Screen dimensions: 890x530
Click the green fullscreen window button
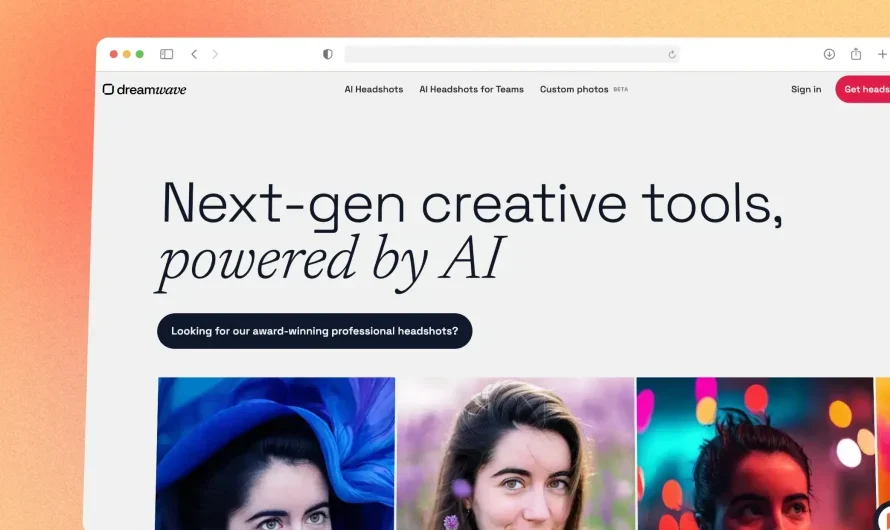click(x=140, y=54)
